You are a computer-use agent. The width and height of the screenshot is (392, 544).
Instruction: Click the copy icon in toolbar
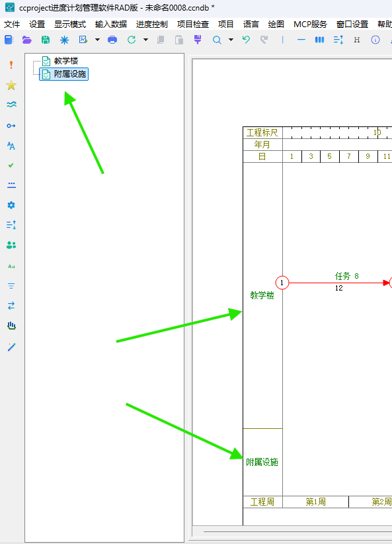(x=161, y=40)
